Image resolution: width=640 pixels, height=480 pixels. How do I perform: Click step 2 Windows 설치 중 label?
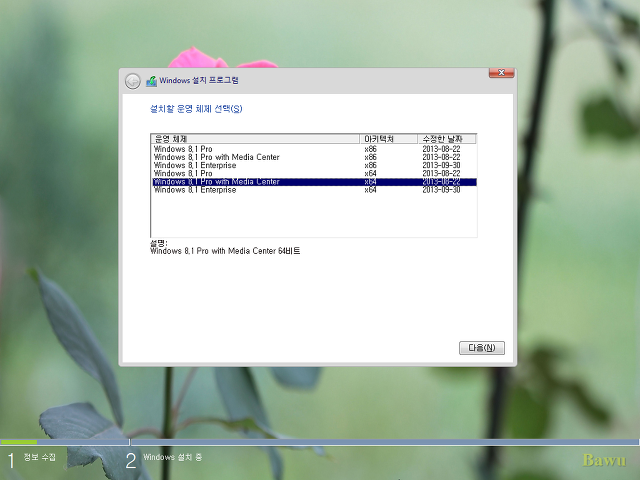click(172, 457)
